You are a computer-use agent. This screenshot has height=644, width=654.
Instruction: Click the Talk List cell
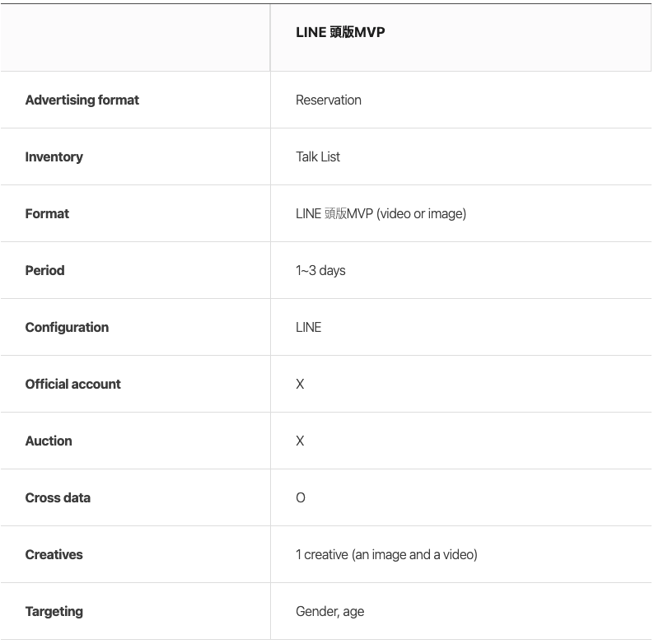(318, 156)
